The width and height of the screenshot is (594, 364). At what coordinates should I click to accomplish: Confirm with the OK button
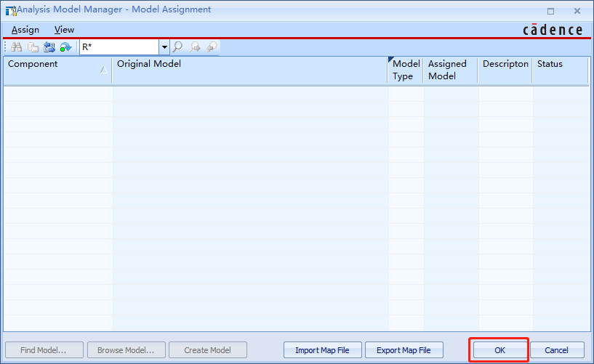point(499,350)
